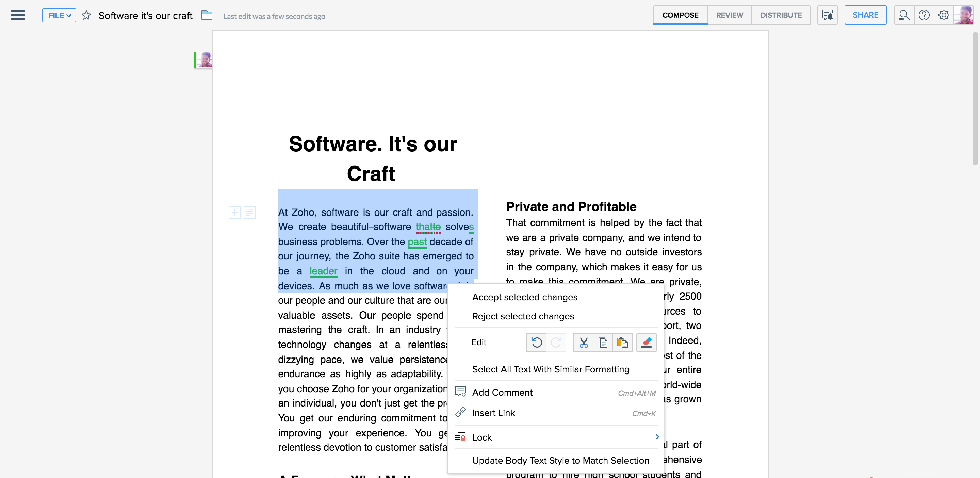Click the search magnifier icon
Image resolution: width=980 pixels, height=478 pixels.
(904, 15)
